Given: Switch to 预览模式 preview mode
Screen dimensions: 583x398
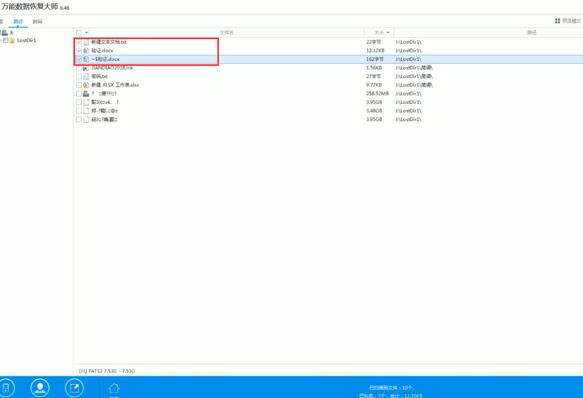Looking at the screenshot, I should (568, 21).
